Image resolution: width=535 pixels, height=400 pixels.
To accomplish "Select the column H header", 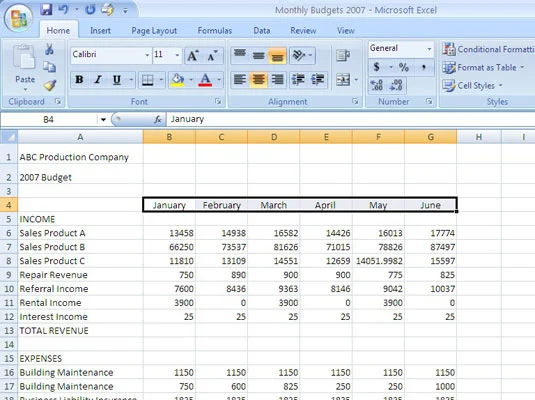I will pyautogui.click(x=479, y=137).
